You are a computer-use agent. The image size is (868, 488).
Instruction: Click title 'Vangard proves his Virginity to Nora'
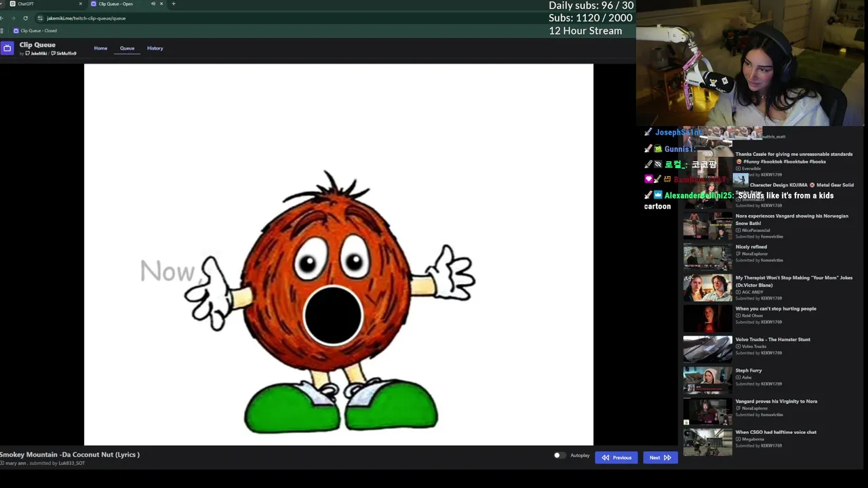pyautogui.click(x=776, y=401)
